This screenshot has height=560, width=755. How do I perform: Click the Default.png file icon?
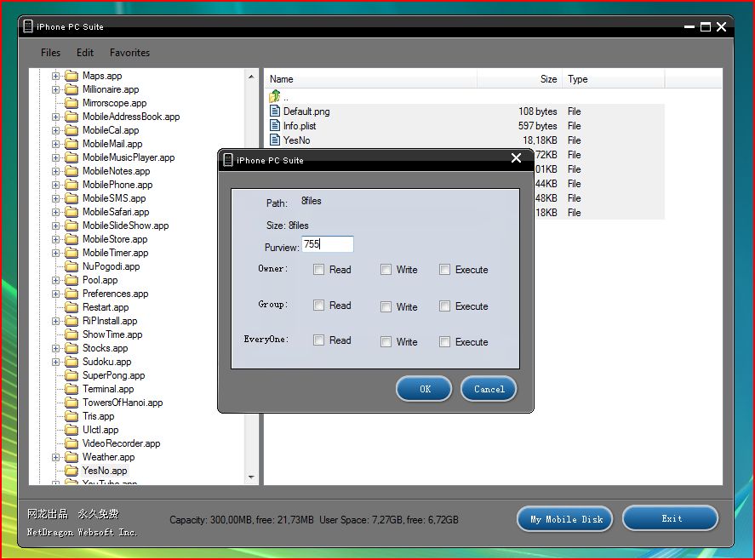coord(275,111)
